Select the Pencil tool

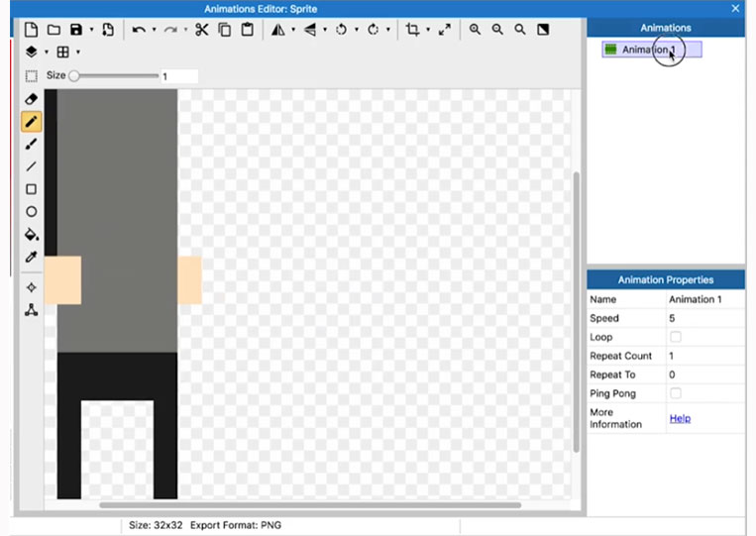pos(32,122)
